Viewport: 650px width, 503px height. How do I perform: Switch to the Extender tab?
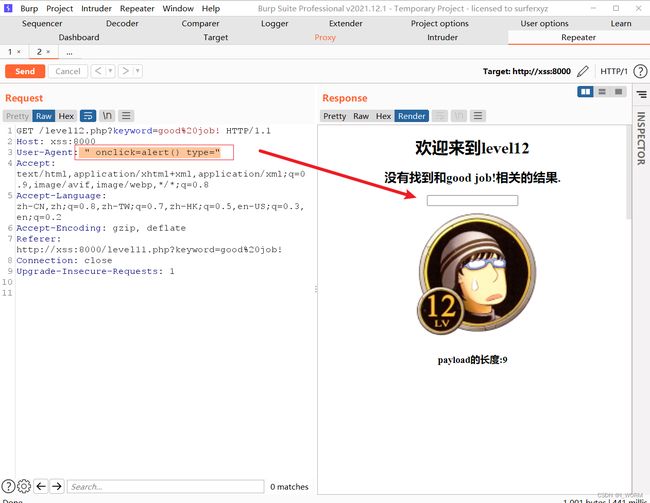[x=346, y=24]
